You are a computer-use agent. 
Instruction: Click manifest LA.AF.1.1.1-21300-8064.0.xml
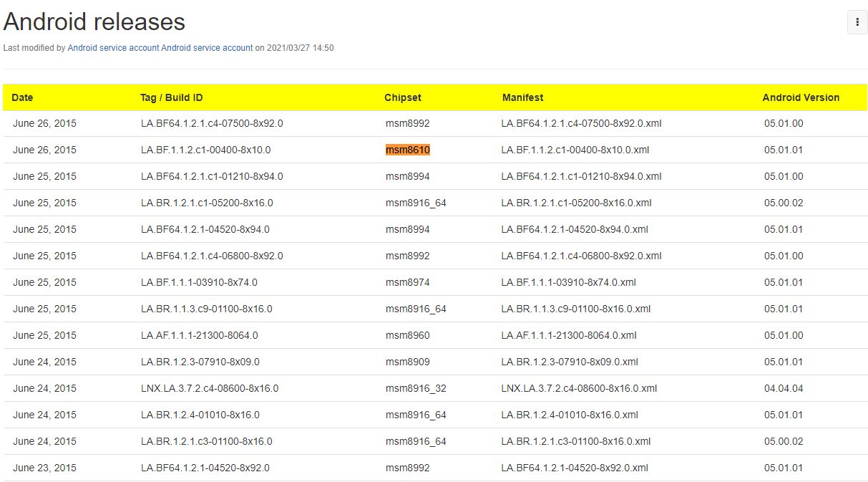569,335
